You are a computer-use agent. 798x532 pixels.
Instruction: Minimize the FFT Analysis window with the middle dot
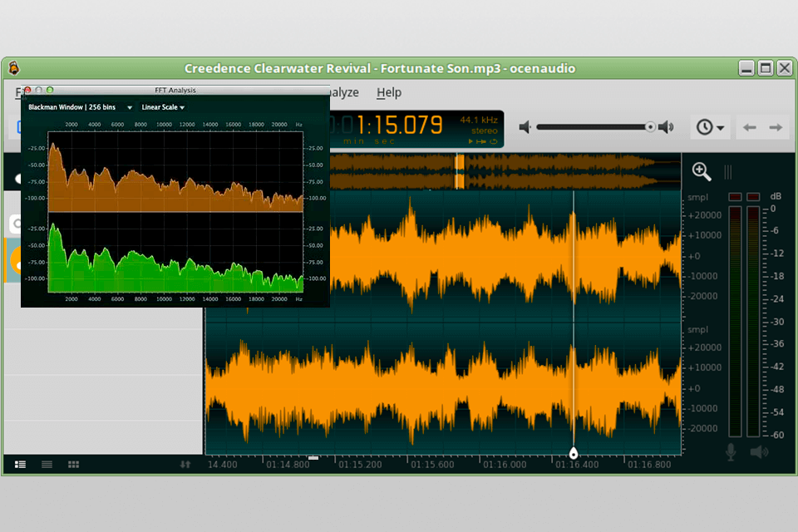39,90
